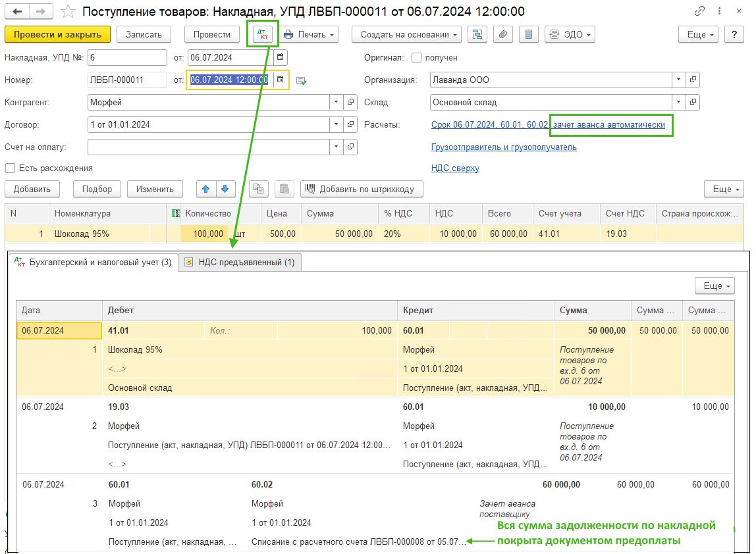Open the зачет аванса автоматически link
This screenshot has height=554, width=756.
[609, 125]
